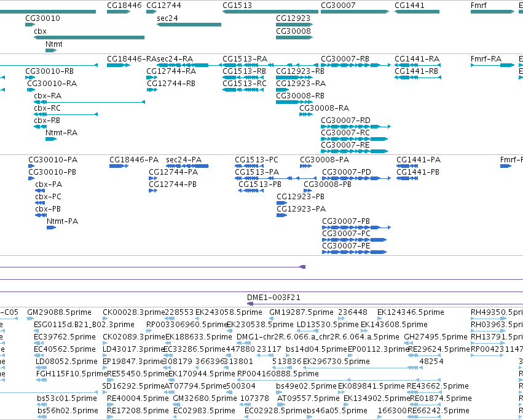
Task: Select protein label CG18446-PA
Action: (x=134, y=160)
